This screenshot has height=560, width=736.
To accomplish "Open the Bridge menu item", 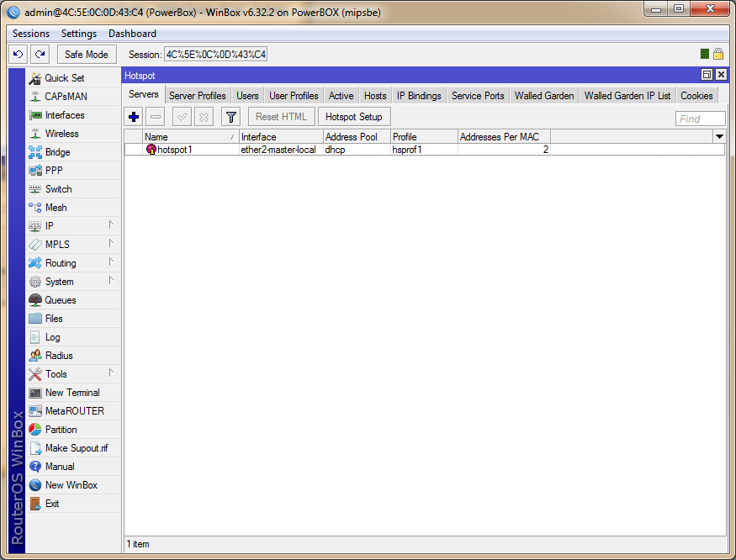I will (x=57, y=152).
